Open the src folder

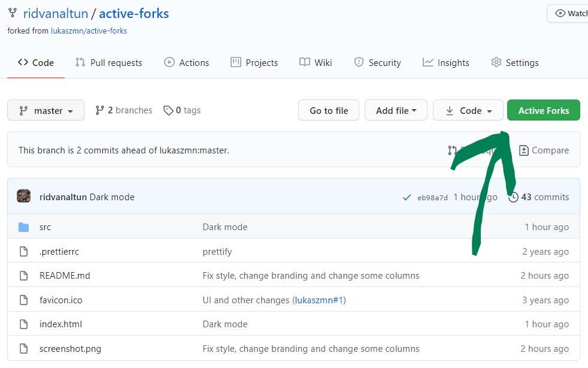click(x=45, y=227)
